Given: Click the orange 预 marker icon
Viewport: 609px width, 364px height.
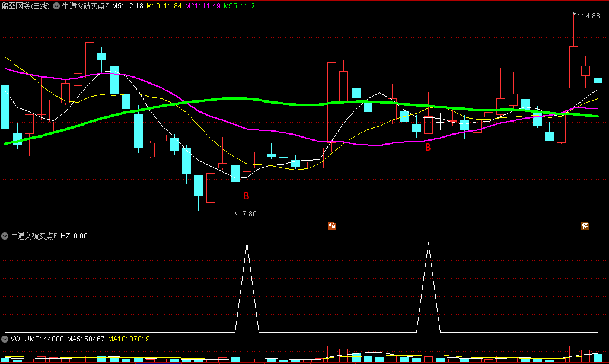Looking at the screenshot, I should (331, 226).
